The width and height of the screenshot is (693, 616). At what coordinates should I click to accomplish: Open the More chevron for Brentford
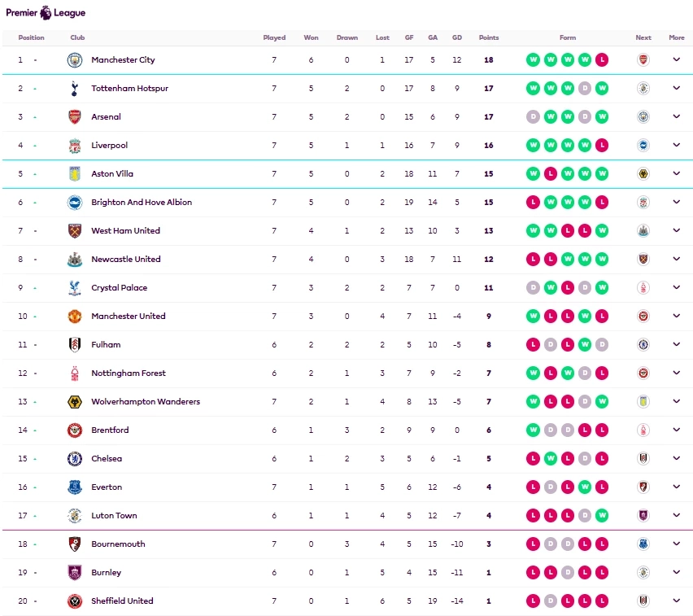click(x=676, y=430)
